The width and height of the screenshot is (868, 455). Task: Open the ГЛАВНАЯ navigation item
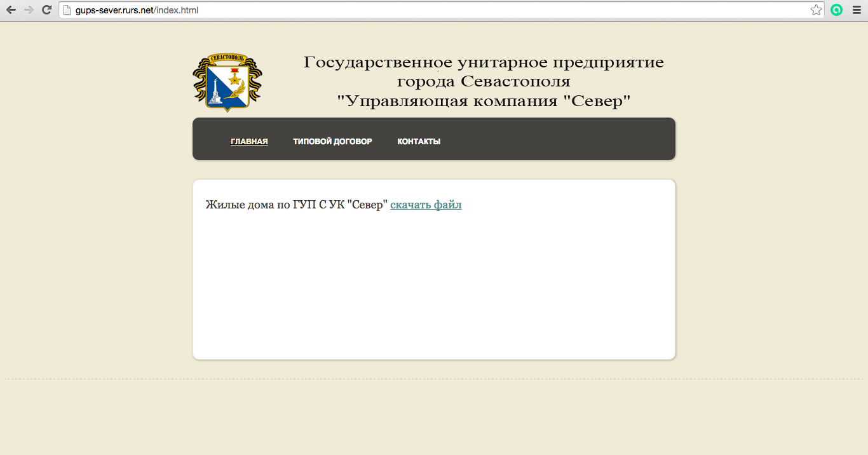249,141
